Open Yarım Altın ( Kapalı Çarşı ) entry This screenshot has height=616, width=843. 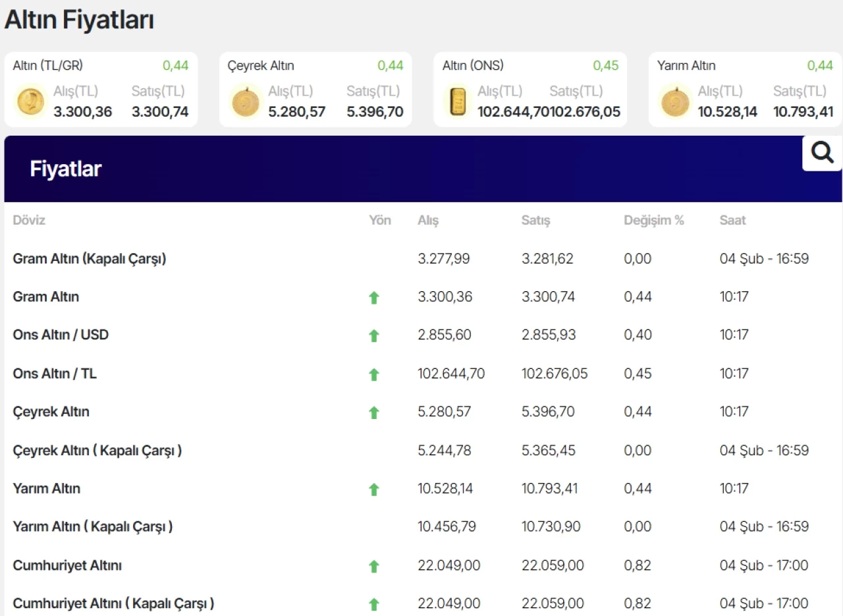pyautogui.click(x=93, y=527)
